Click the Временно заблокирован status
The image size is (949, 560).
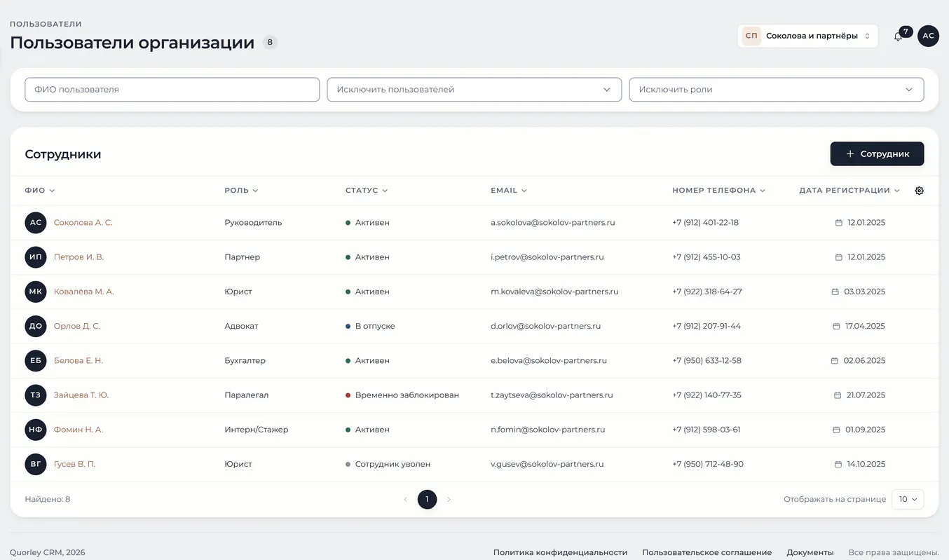(x=402, y=395)
